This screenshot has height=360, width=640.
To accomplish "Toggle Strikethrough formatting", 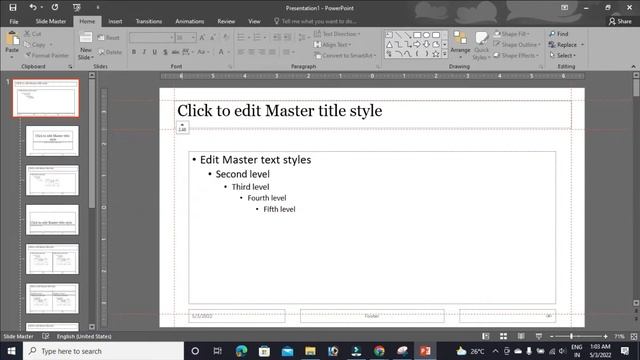I will tap(175, 52).
